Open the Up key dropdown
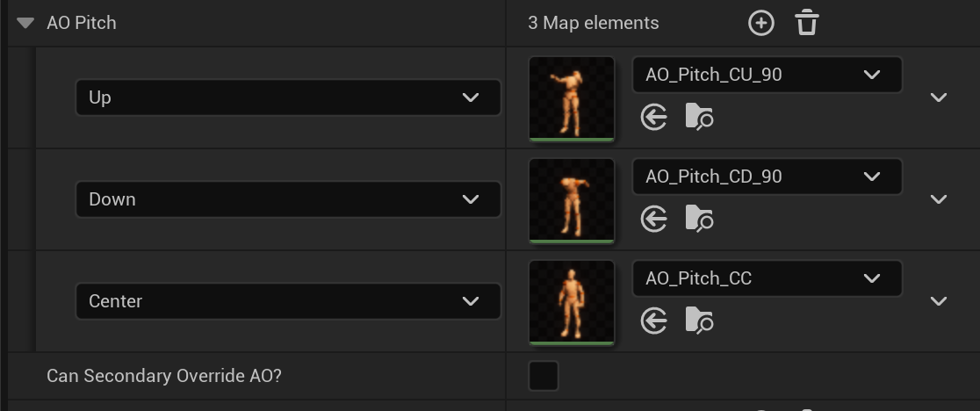Screen dimensions: 980x411 (x=288, y=97)
